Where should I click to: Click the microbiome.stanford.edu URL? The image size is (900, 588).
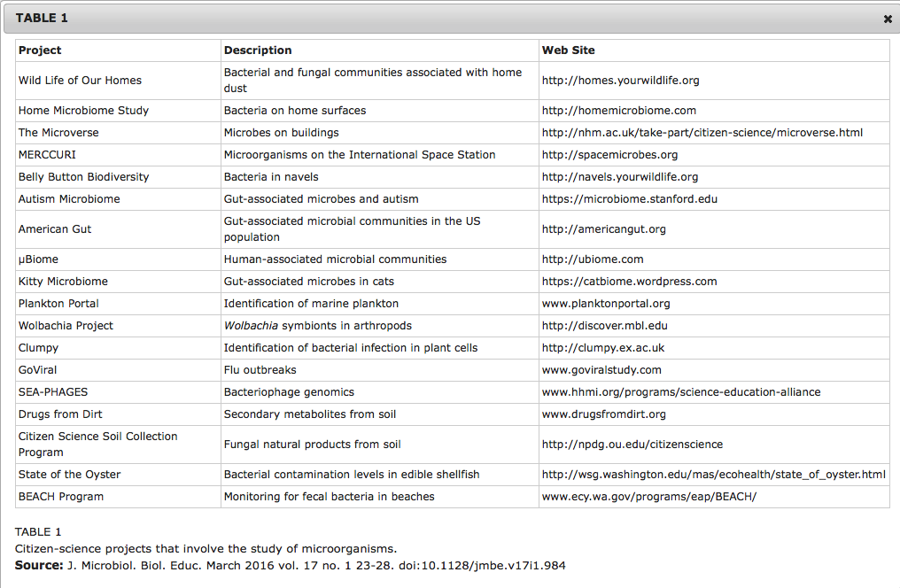630,199
